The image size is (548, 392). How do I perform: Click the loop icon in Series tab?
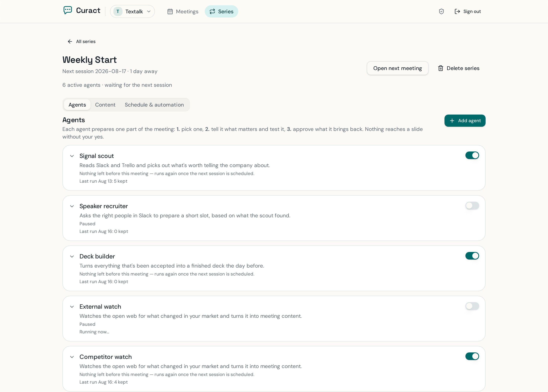(x=212, y=11)
